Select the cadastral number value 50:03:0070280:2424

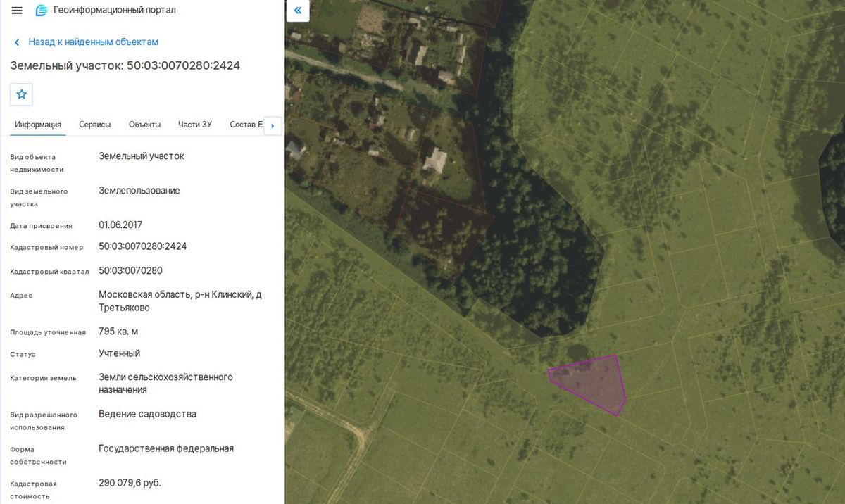143,246
